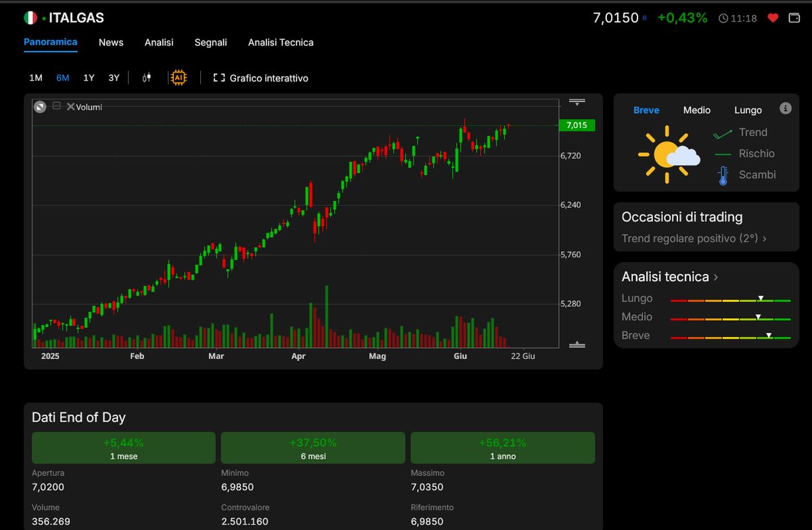Open the News tab
Screen dimensions: 812x530
point(111,42)
